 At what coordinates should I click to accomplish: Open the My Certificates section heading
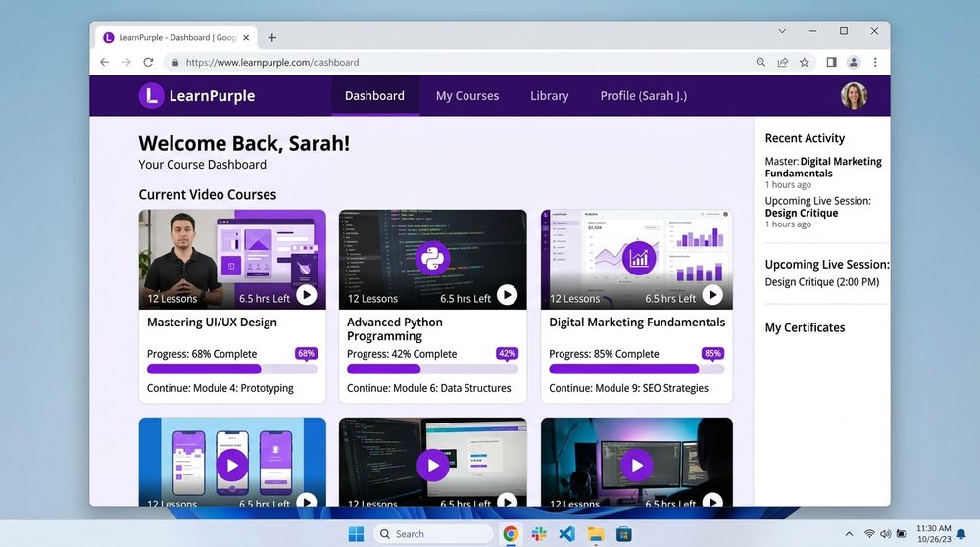click(x=805, y=327)
